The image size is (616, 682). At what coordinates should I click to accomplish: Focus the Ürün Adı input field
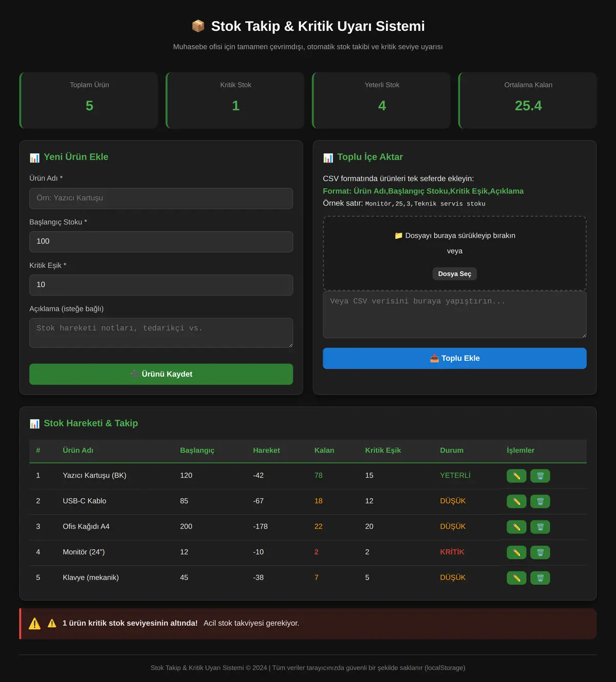point(161,198)
